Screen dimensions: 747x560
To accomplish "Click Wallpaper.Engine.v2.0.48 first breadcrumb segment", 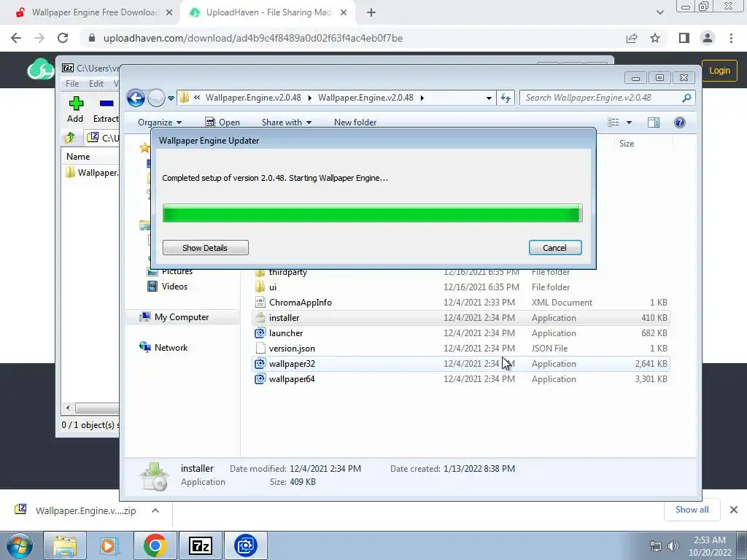I will (x=253, y=98).
